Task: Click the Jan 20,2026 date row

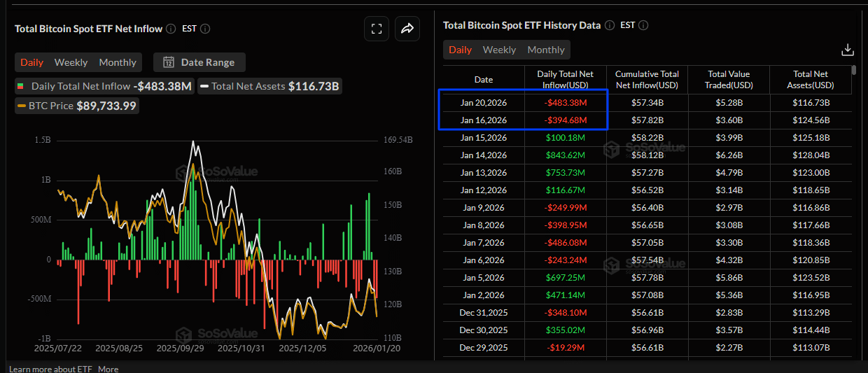Action: click(x=484, y=103)
